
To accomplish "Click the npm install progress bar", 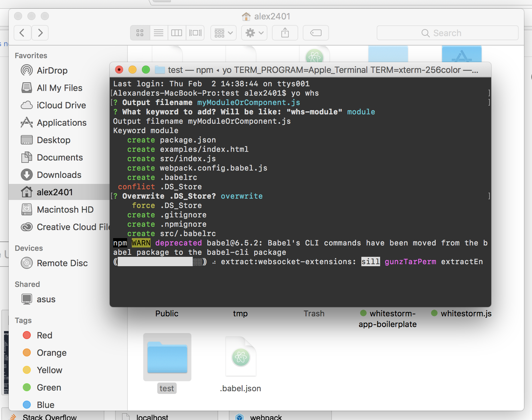I will [x=160, y=262].
